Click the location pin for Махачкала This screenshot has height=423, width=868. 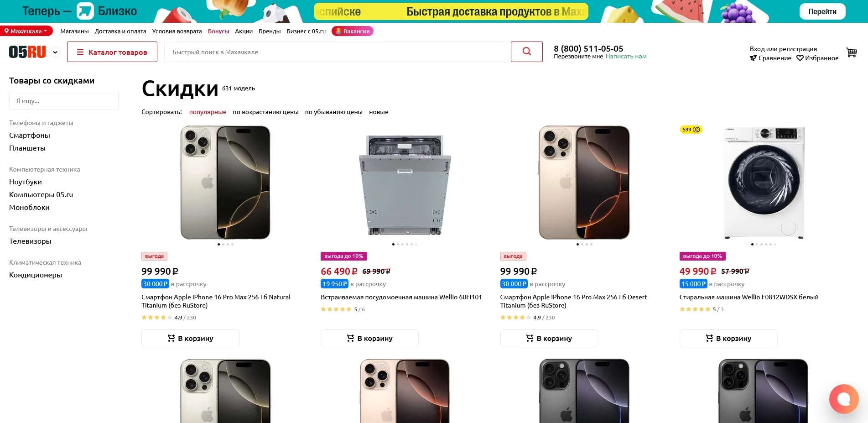(6, 31)
